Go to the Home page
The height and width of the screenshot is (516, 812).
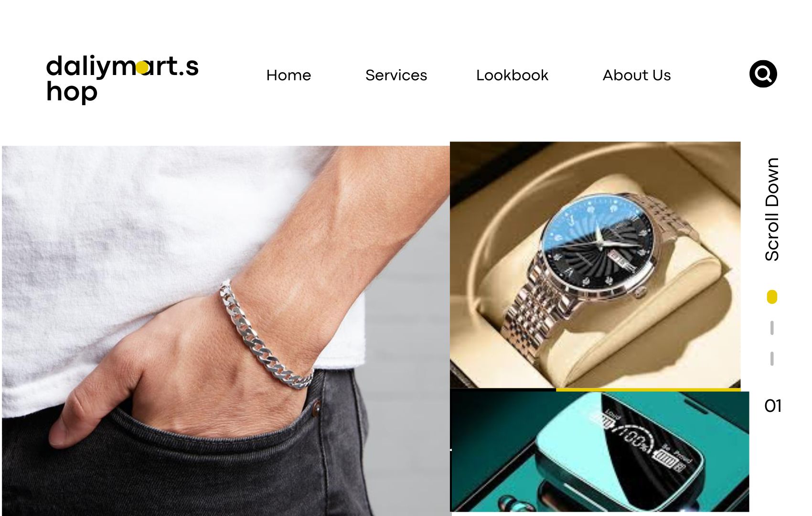288,75
